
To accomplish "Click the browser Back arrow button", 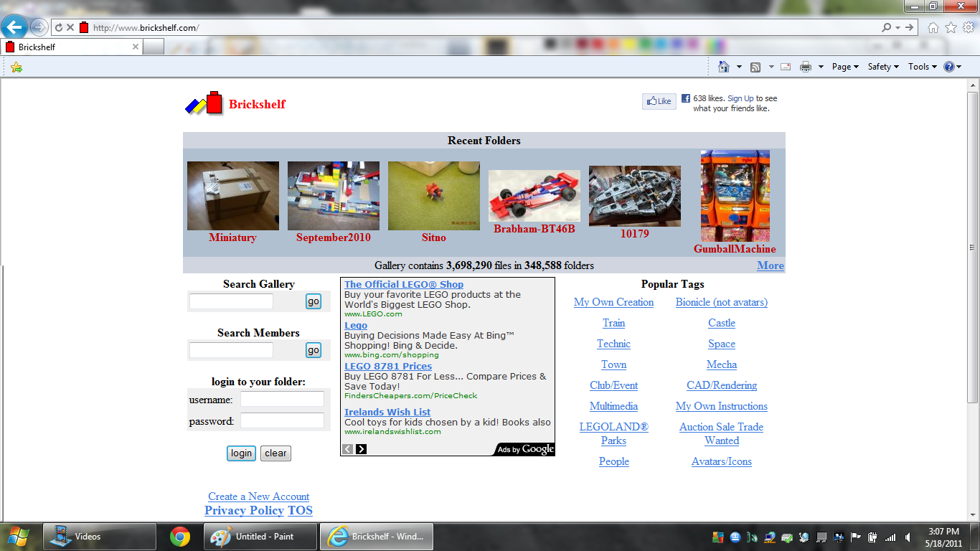I will [x=14, y=28].
